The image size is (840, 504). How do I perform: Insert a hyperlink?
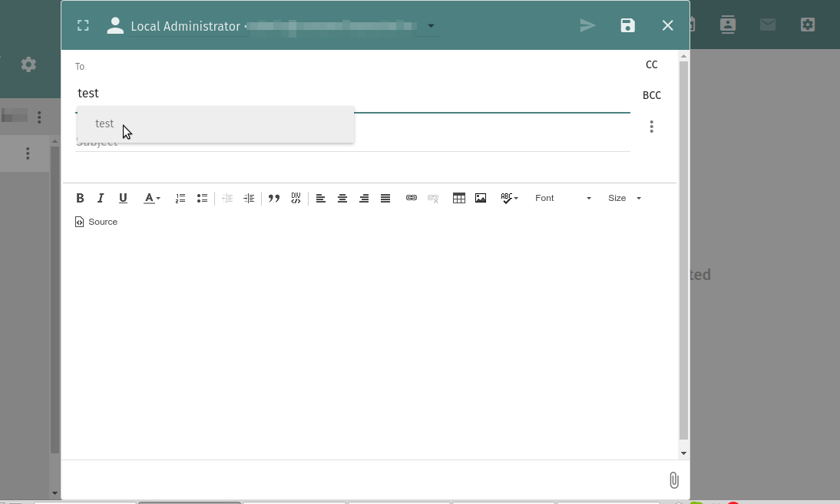pos(412,198)
